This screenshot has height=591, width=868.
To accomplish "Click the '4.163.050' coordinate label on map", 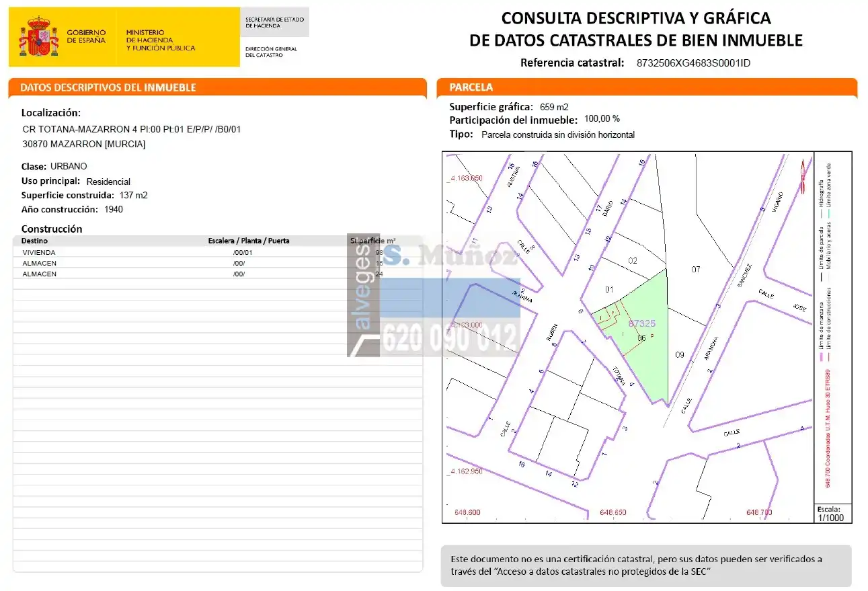I will tap(465, 178).
